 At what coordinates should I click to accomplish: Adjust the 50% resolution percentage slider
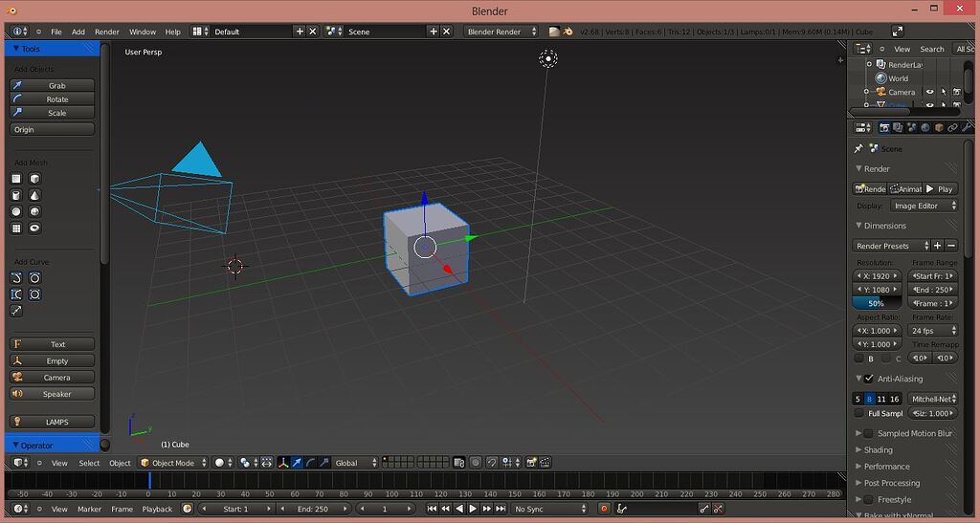click(x=877, y=303)
